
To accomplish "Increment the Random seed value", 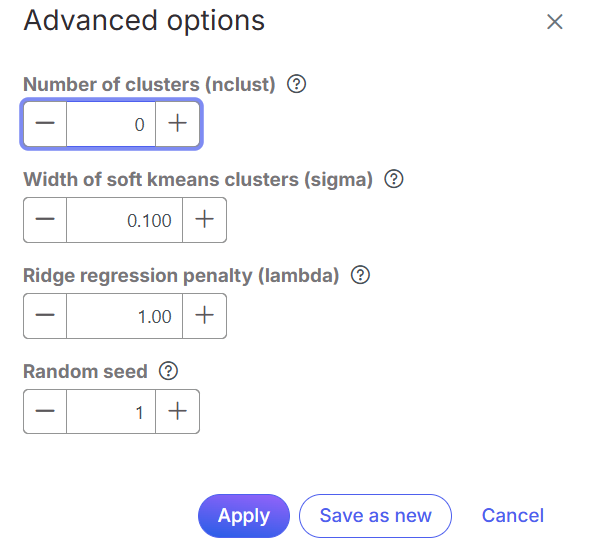I will pos(178,412).
